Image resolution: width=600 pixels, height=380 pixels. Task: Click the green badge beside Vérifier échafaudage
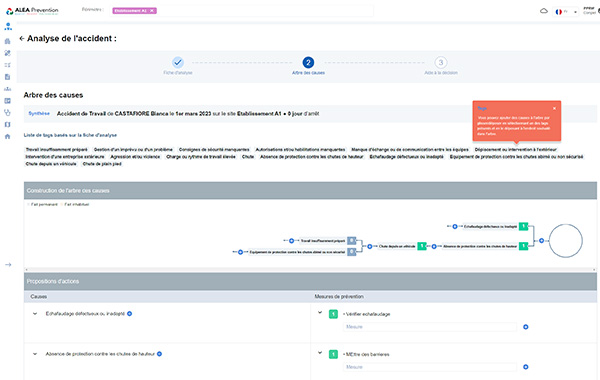click(x=333, y=314)
